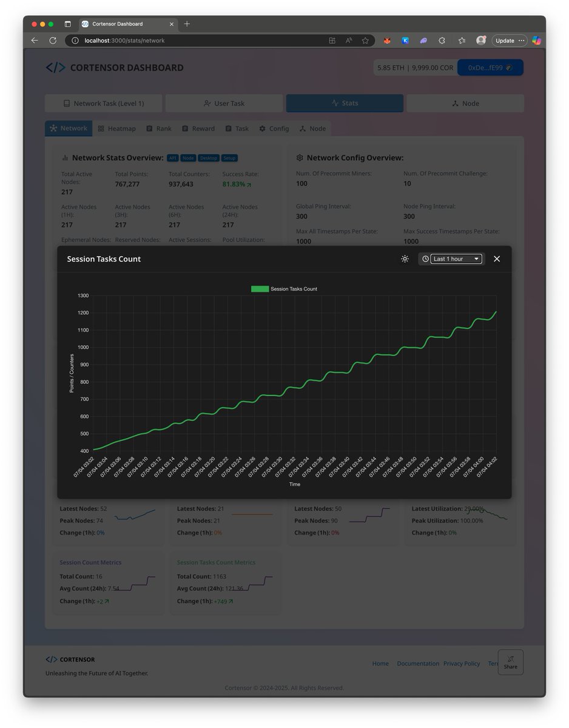Click the Desktop badge in Network Stats Overview
This screenshot has height=728, width=569.
tap(209, 158)
